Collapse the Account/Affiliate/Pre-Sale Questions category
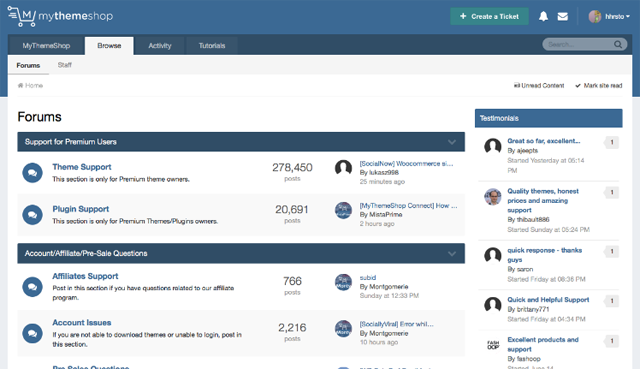 452,253
